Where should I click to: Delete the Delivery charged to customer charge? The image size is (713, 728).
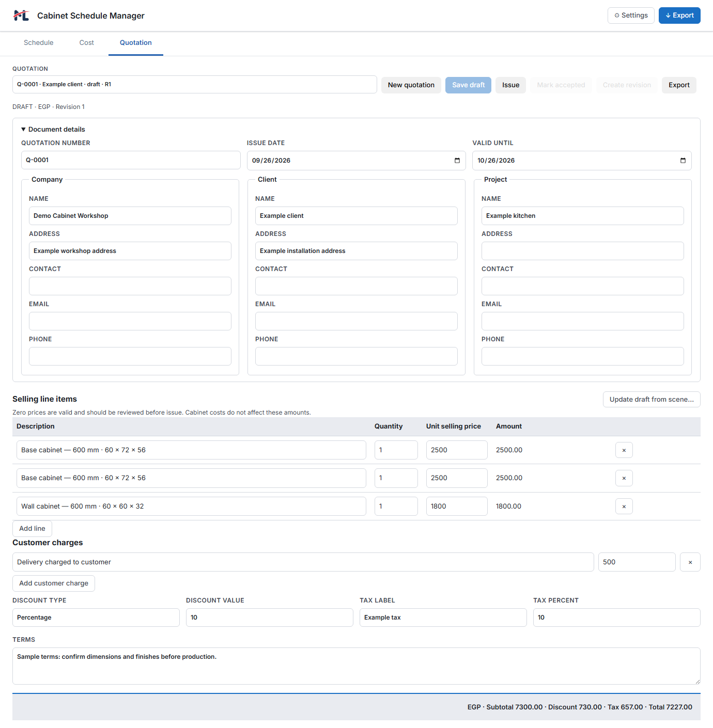690,562
